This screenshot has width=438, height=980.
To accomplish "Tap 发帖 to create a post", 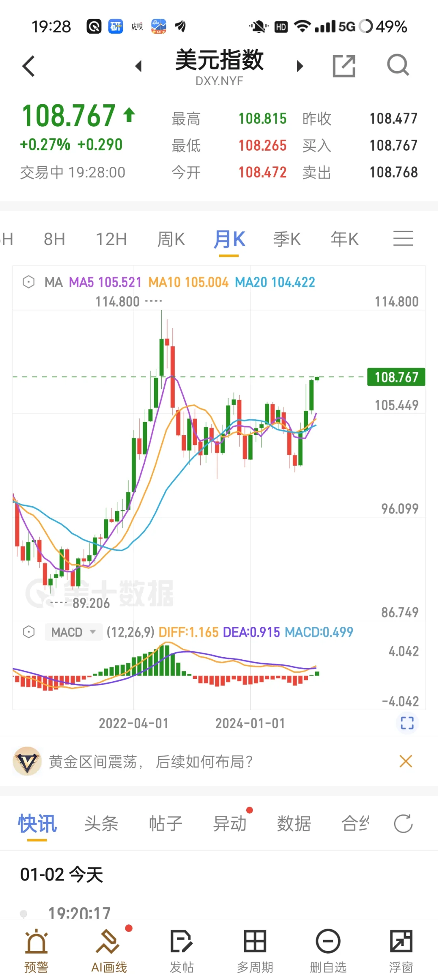I will [x=182, y=951].
